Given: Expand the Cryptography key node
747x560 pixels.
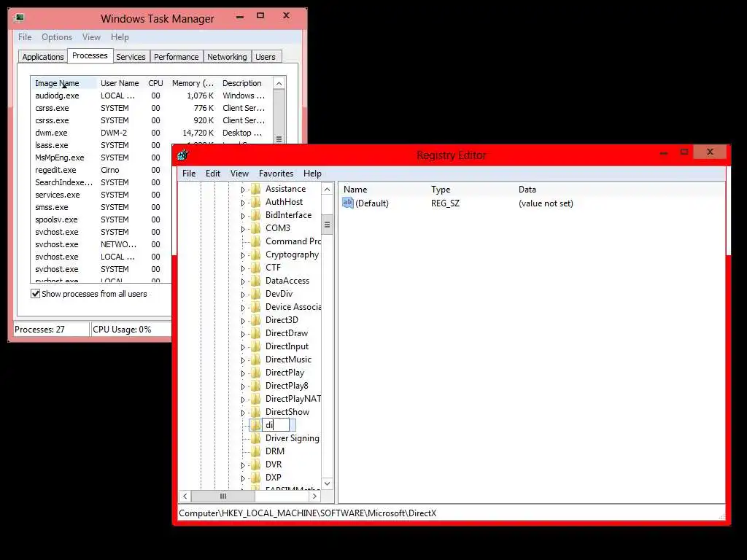Looking at the screenshot, I should click(243, 255).
